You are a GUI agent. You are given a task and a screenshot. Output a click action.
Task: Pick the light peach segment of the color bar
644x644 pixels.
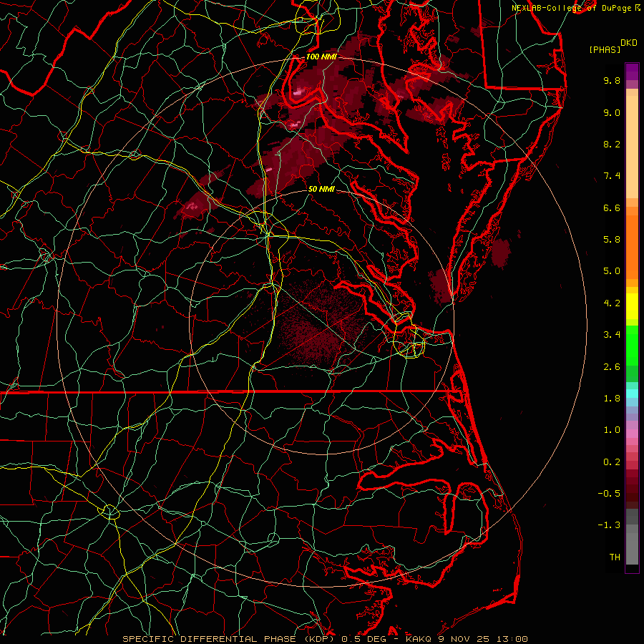(x=632, y=147)
